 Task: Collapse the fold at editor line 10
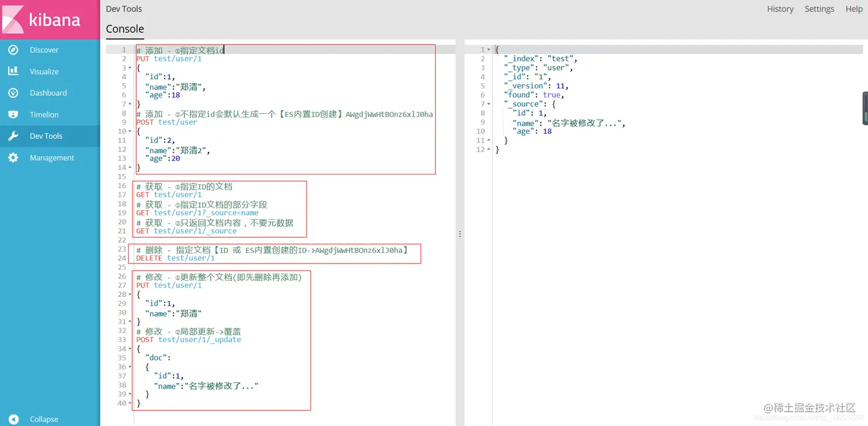(130, 131)
